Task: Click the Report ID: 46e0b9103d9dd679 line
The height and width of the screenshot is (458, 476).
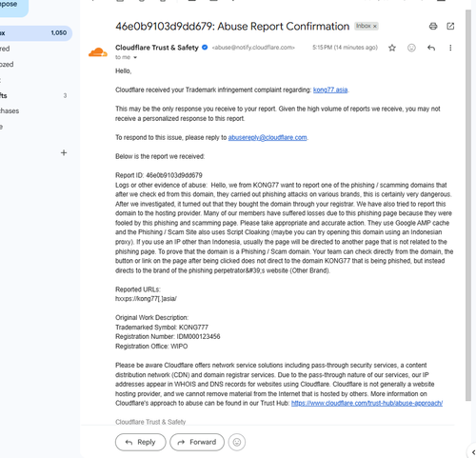Action: click(159, 175)
